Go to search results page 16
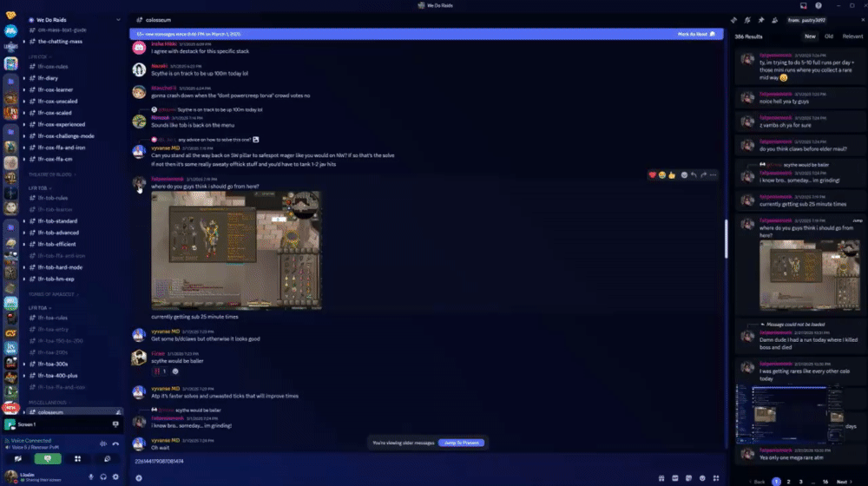The image size is (868, 486). click(825, 482)
